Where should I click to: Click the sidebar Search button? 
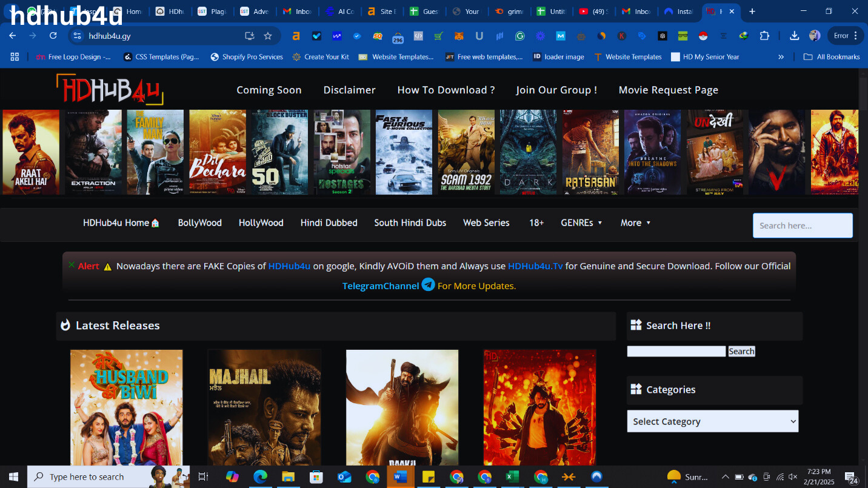pos(741,351)
